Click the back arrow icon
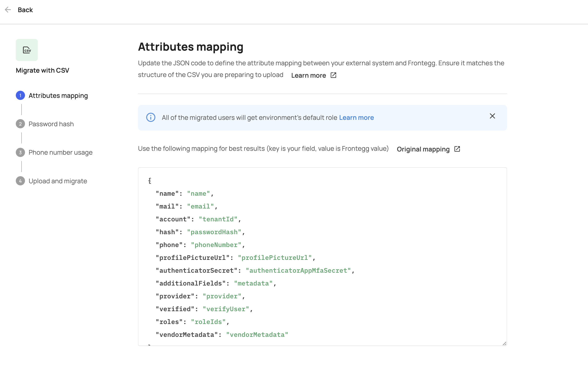The height and width of the screenshot is (368, 588). click(8, 10)
